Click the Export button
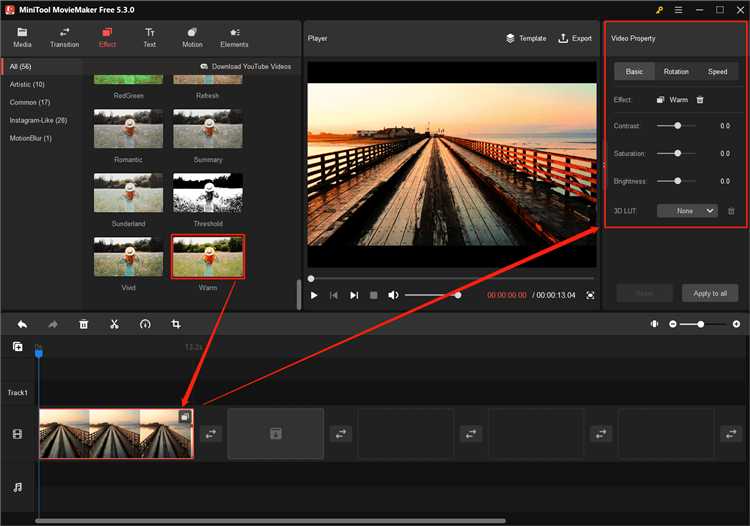Screen dimensions: 750x526 [x=575, y=38]
